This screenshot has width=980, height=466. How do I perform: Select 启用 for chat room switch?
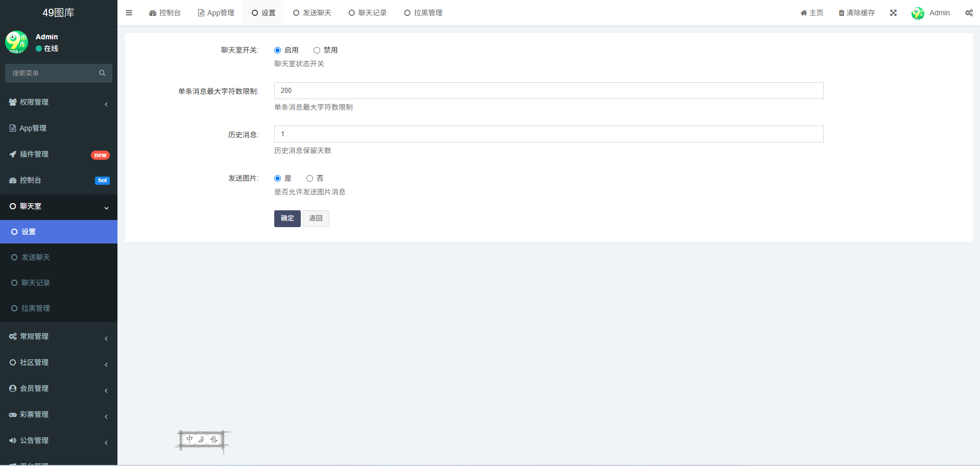(x=277, y=50)
